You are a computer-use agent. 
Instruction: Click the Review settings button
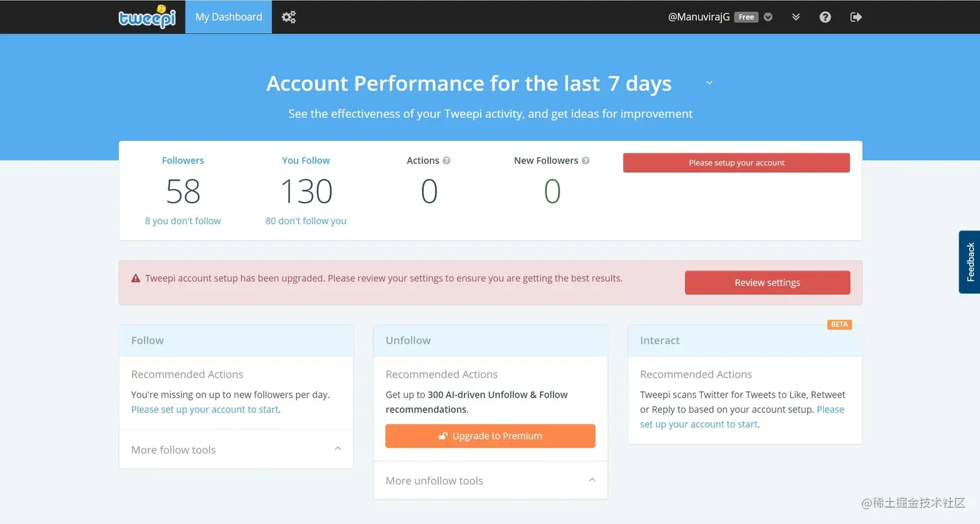click(x=767, y=282)
